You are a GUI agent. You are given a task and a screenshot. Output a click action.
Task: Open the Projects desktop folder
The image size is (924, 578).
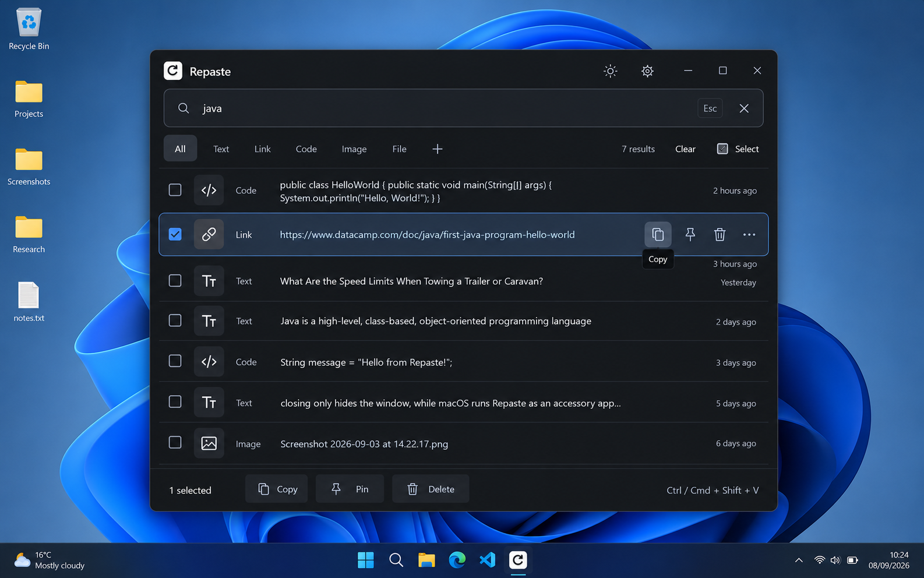pos(29,99)
